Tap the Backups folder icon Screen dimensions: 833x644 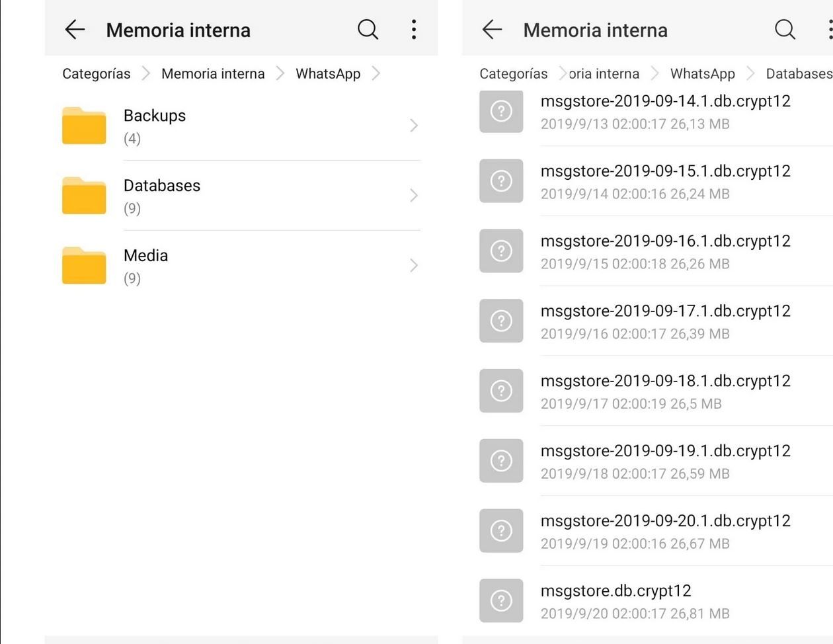click(84, 126)
